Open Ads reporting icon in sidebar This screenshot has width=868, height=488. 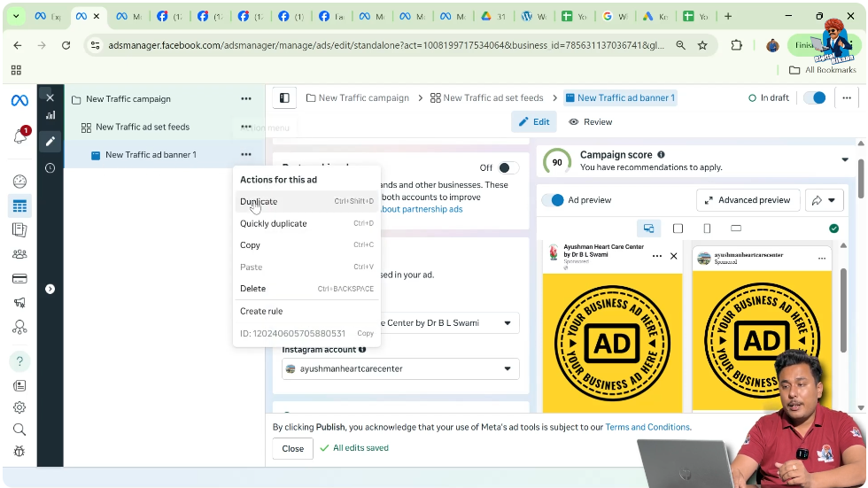click(x=19, y=229)
